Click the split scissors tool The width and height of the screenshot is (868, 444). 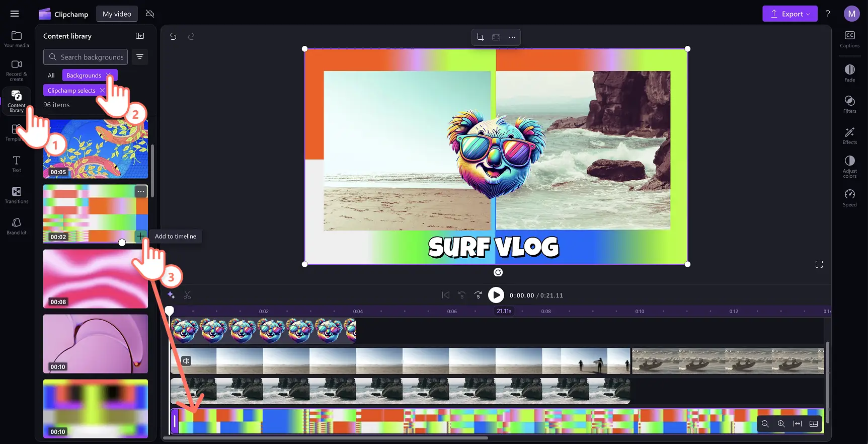click(187, 295)
